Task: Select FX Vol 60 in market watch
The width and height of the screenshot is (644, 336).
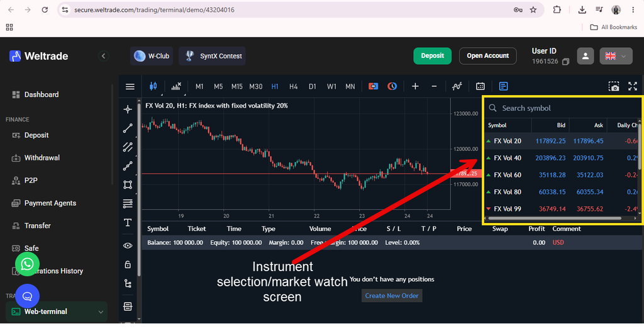Action: (562, 175)
